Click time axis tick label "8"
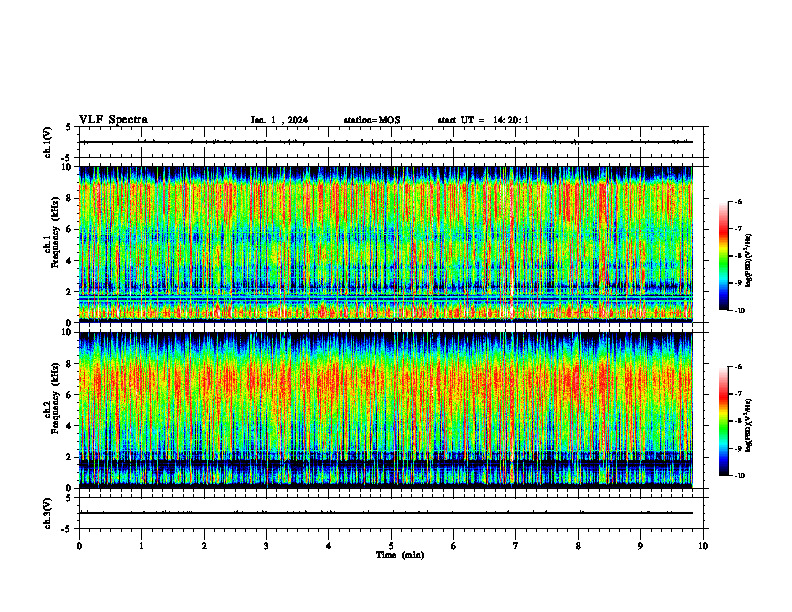The width and height of the screenshot is (792, 612). click(x=578, y=546)
